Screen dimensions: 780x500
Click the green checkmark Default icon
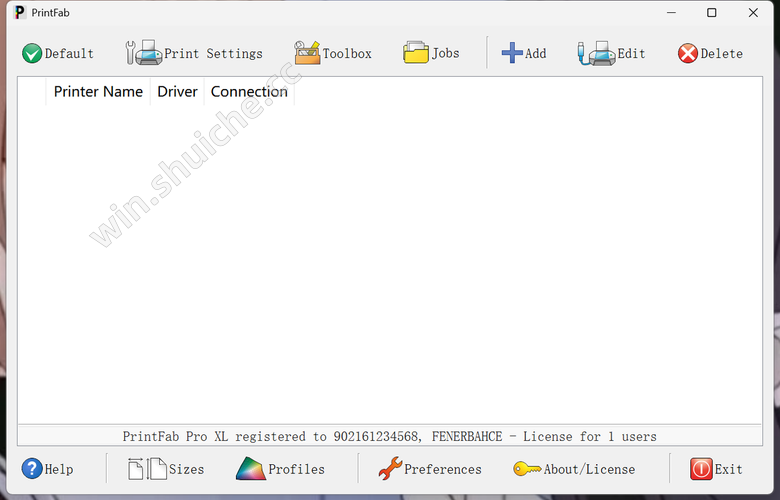[32, 53]
